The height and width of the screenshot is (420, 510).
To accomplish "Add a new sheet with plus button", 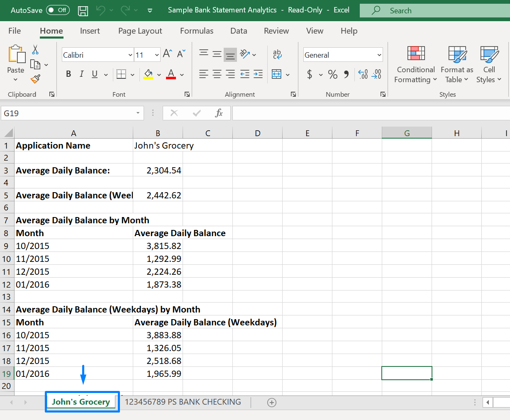I will click(x=272, y=402).
